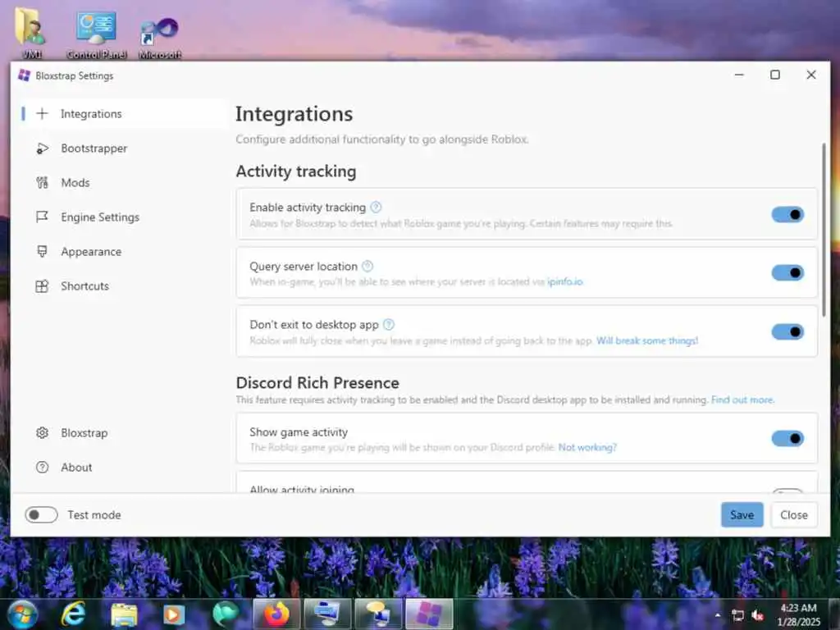This screenshot has height=630, width=840.
Task: Click the Close button
Action: 794,515
